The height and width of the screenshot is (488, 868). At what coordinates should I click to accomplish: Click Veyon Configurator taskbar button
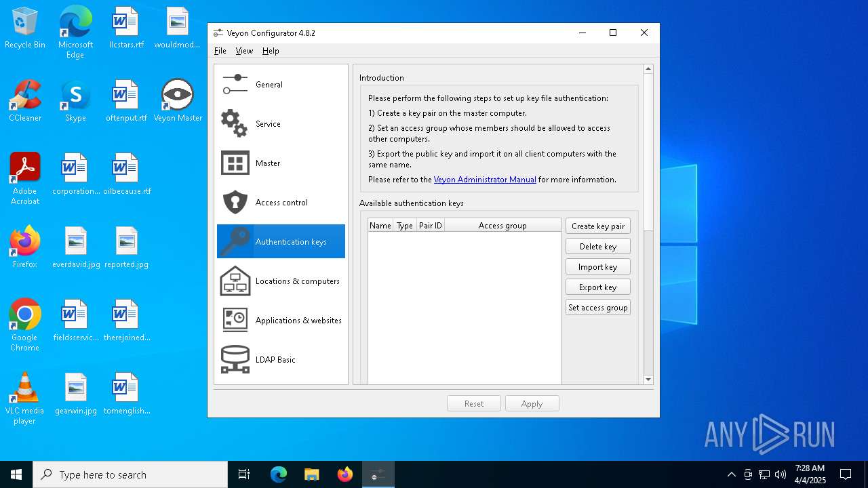[378, 474]
